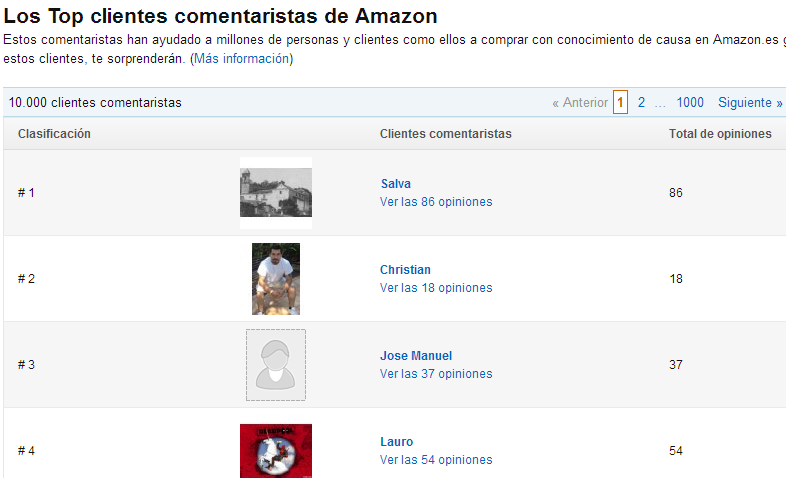
Task: View Salva's 86 opinions
Action: point(436,202)
